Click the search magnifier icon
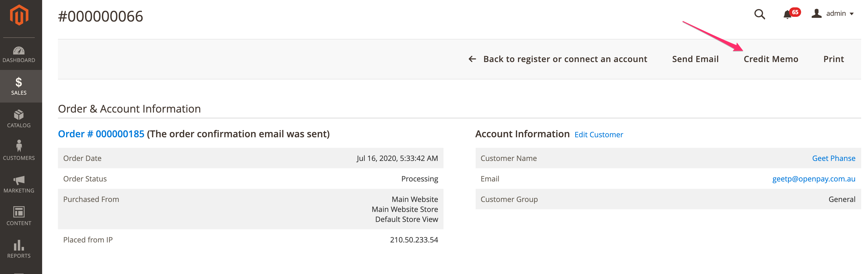The image size is (868, 274). point(759,14)
